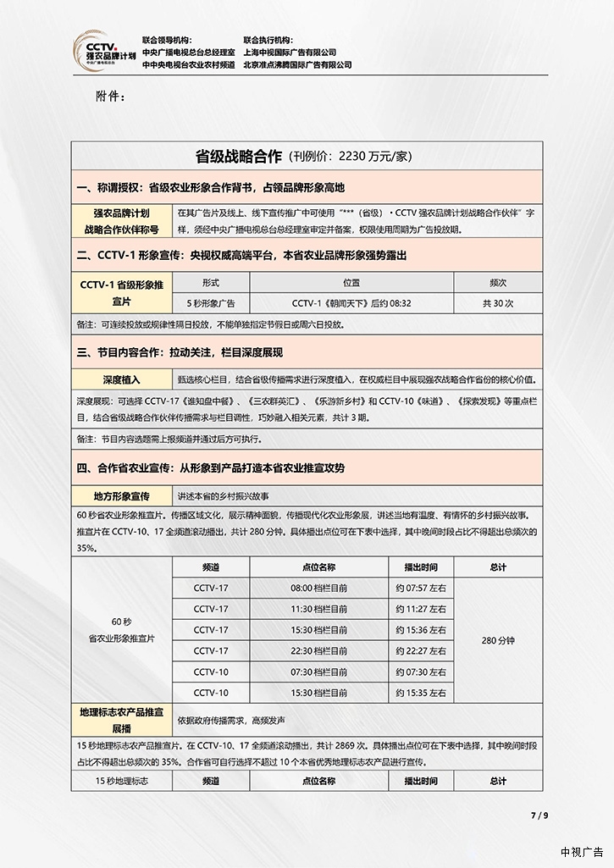Click 北京准点沸腾国际广告有限公司

(297, 64)
